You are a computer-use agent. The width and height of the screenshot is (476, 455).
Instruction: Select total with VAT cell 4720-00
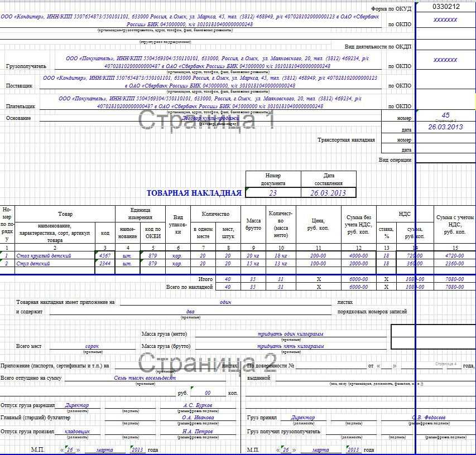click(454, 256)
